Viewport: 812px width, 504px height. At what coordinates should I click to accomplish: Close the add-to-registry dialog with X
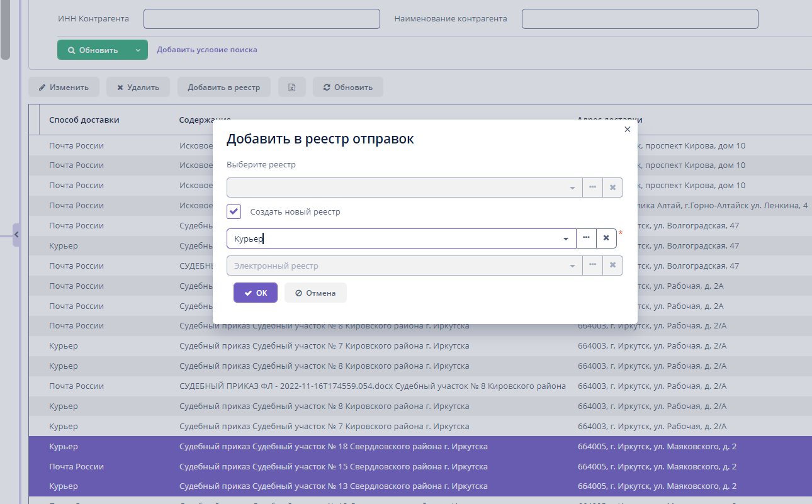tap(627, 129)
